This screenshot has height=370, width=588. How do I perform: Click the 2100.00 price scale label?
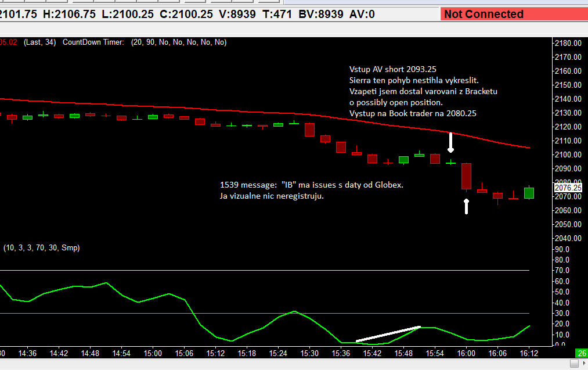tap(568, 155)
